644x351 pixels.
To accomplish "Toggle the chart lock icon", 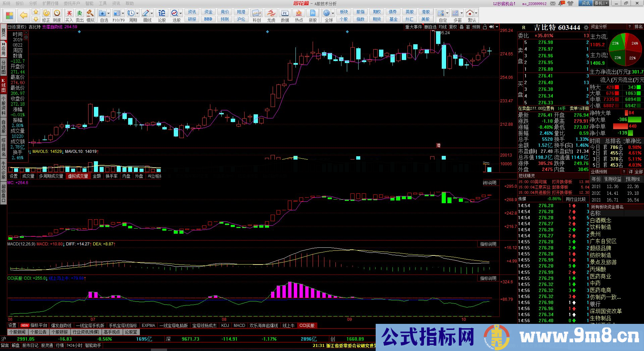I will [485, 27].
